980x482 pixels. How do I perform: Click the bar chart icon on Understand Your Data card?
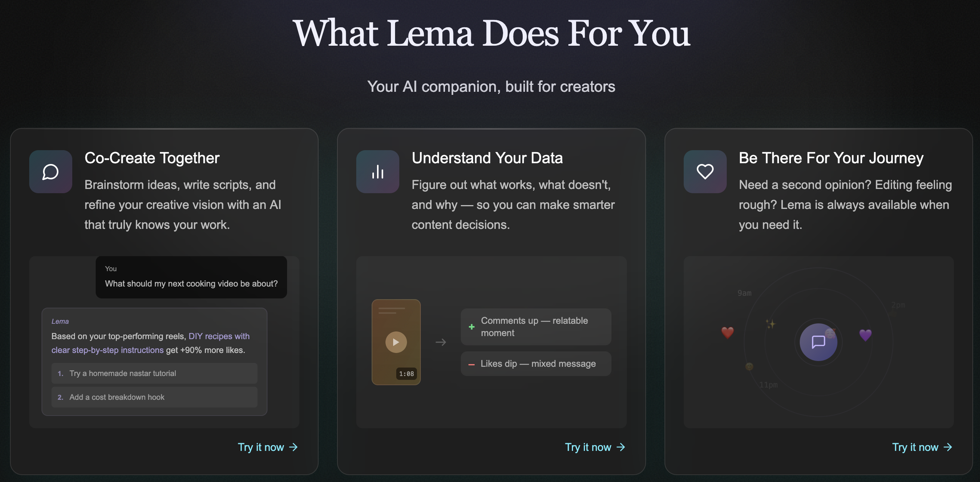[377, 171]
